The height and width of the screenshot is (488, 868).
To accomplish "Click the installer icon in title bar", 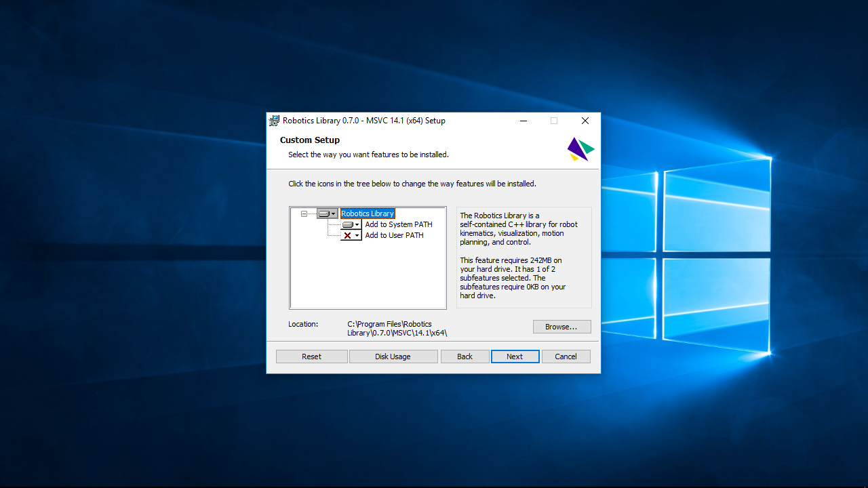I will pyautogui.click(x=274, y=121).
